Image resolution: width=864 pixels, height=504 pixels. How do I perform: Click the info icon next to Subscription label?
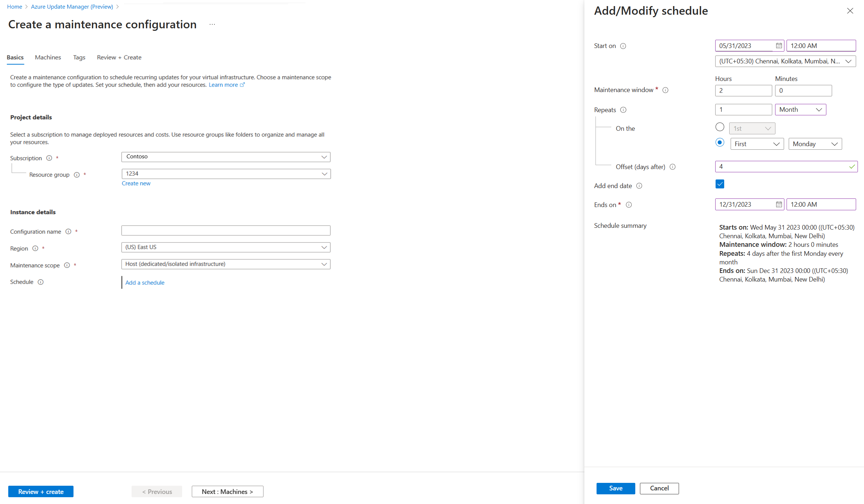click(48, 158)
